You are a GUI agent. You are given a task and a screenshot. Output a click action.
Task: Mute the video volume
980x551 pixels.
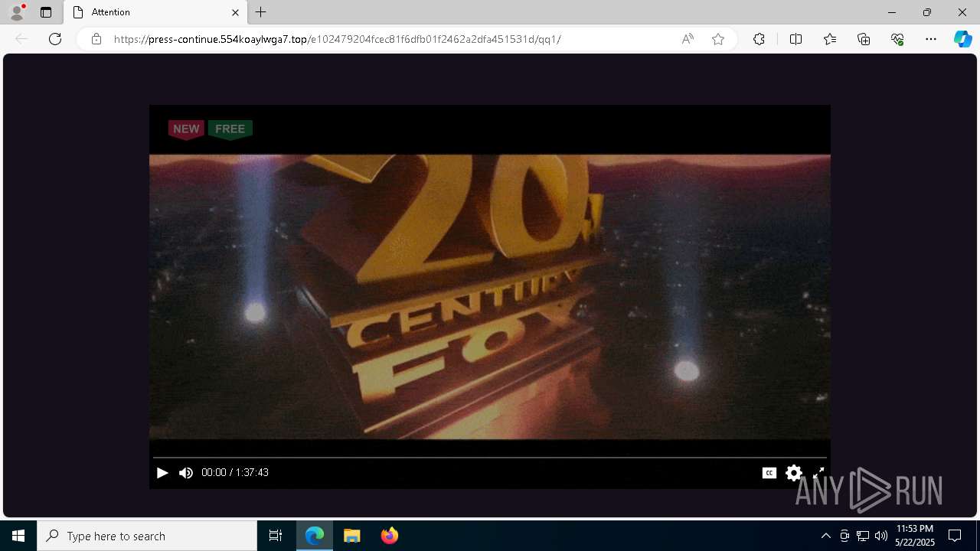pos(186,473)
